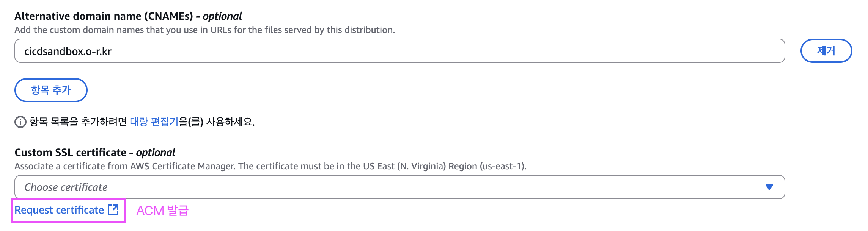Focus the cicdsandbox.o-r.kr domain input field
Screen dimensions: 868x231
pyautogui.click(x=228, y=51)
